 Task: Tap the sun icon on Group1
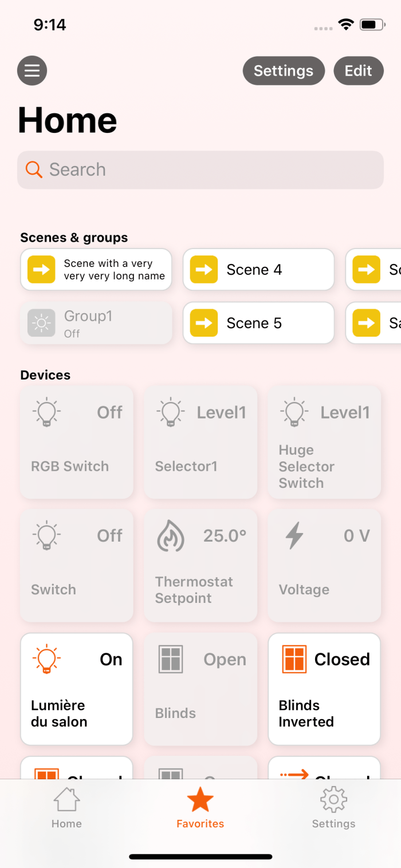41,323
